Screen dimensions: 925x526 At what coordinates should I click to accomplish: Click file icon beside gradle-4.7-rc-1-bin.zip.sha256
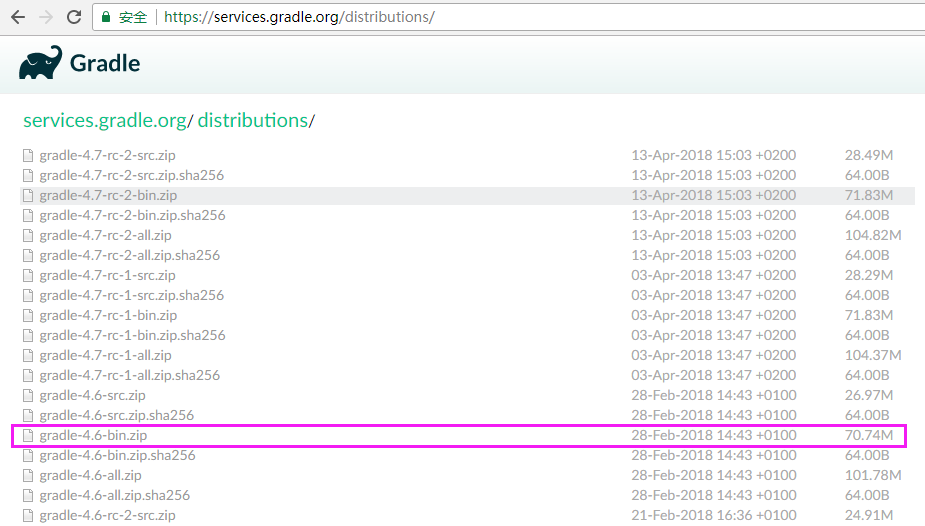coord(28,336)
